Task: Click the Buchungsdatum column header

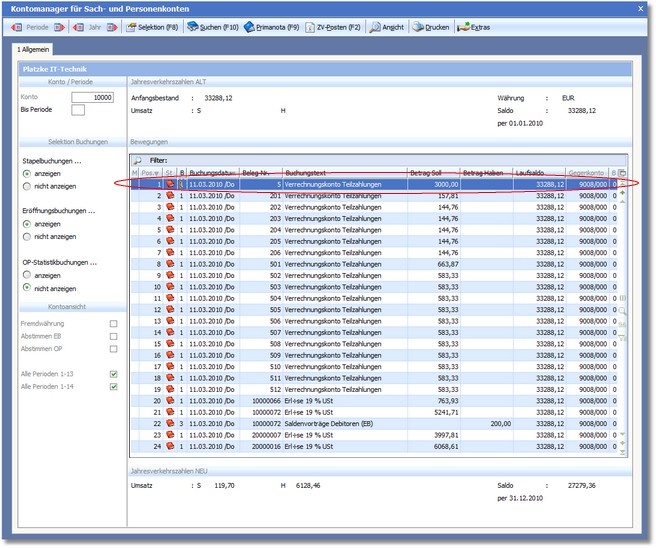Action: coord(212,172)
